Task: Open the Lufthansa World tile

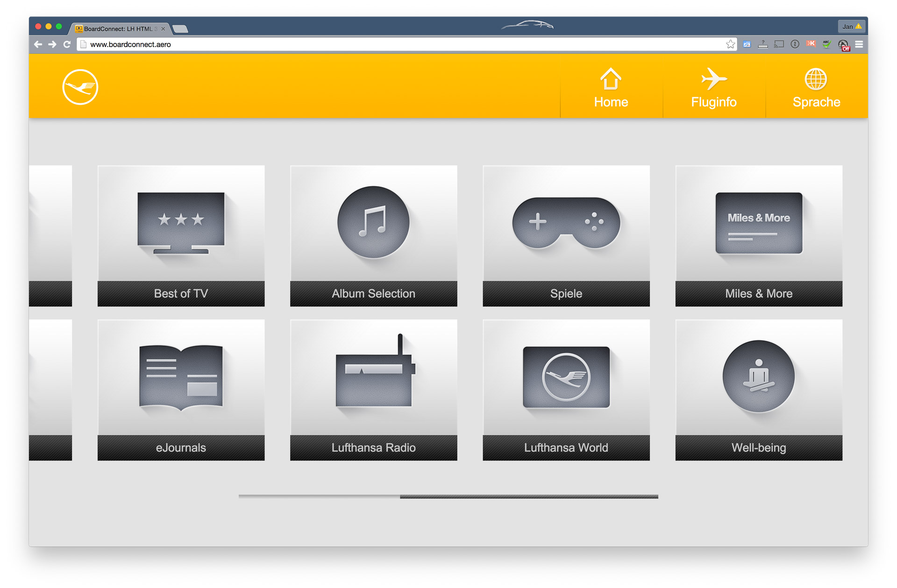Action: click(x=566, y=390)
